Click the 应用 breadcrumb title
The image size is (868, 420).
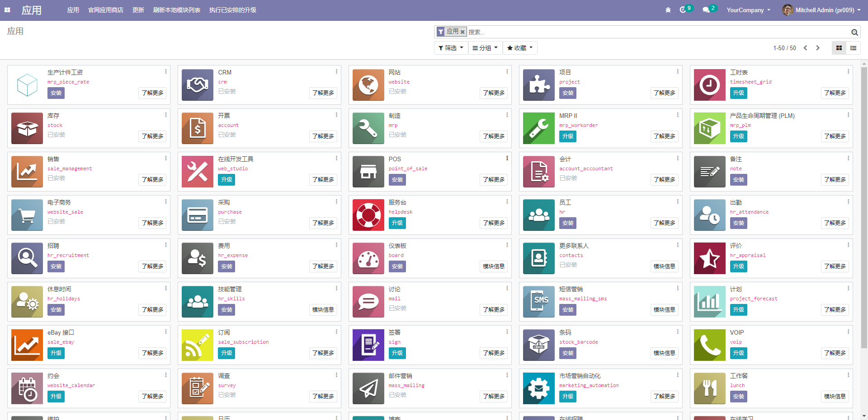(x=15, y=31)
